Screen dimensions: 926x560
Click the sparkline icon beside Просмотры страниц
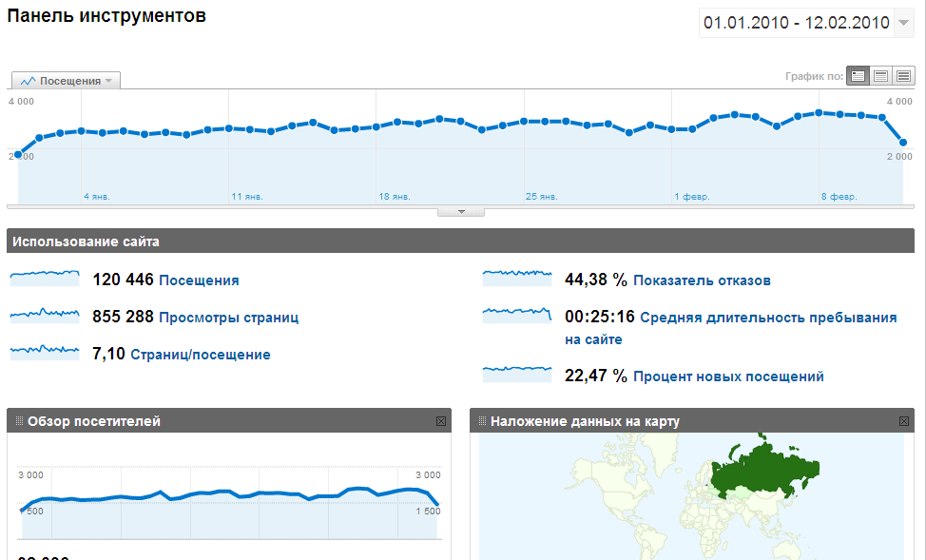(x=45, y=315)
